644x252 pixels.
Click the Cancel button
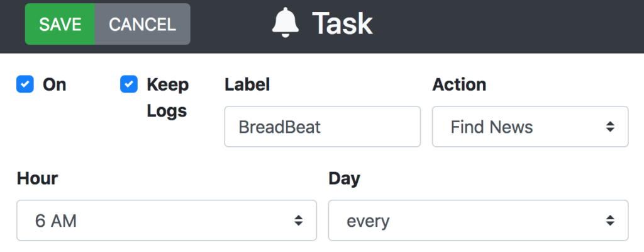point(143,24)
